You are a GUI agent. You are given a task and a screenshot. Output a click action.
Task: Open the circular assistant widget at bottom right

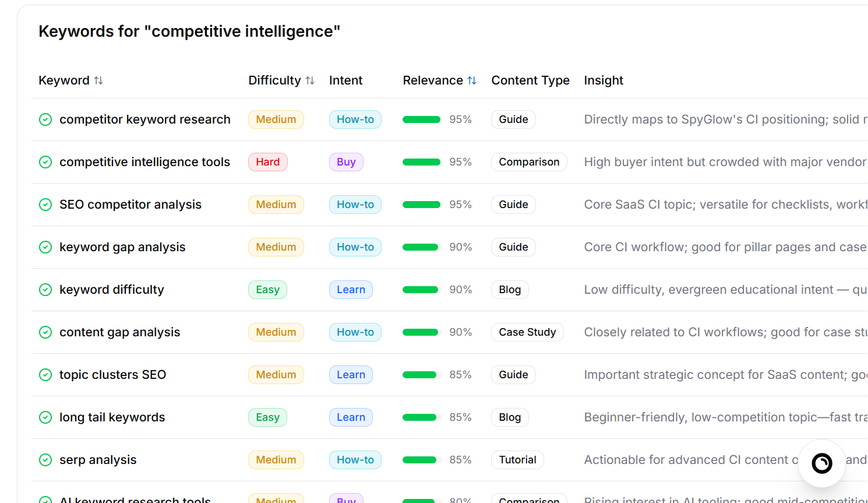click(x=821, y=463)
